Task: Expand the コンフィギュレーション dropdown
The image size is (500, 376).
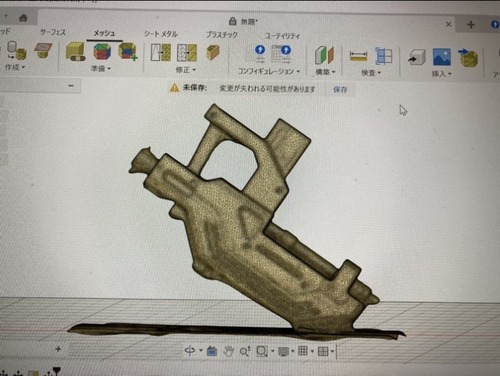Action: pos(269,71)
